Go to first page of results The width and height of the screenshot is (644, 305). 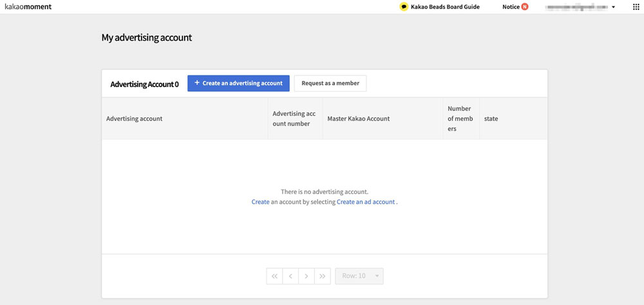pos(274,276)
